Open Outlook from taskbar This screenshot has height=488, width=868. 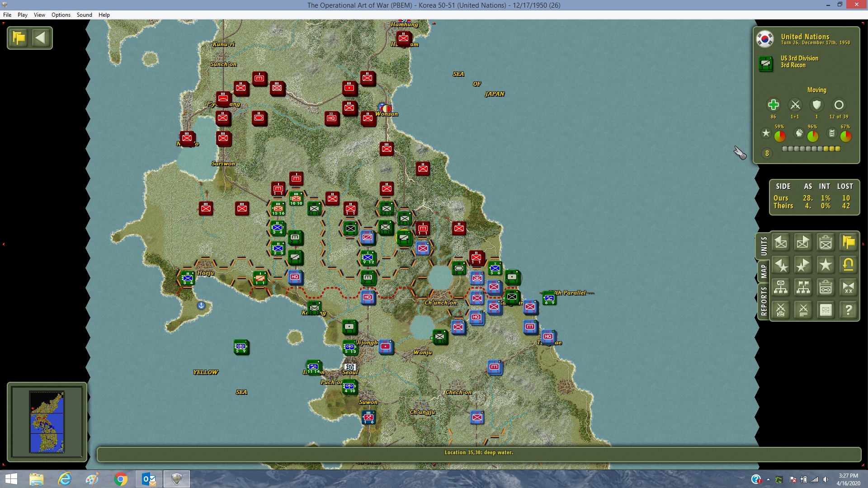pos(149,479)
